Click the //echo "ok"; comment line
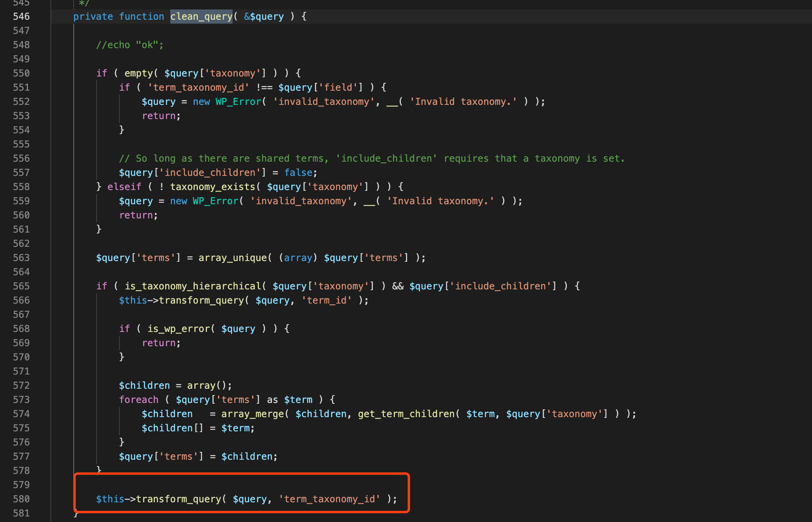Image resolution: width=812 pixels, height=522 pixels. [130, 45]
